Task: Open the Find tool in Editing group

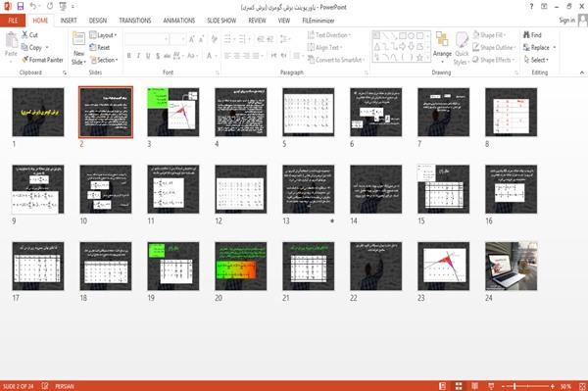Action: [532, 35]
